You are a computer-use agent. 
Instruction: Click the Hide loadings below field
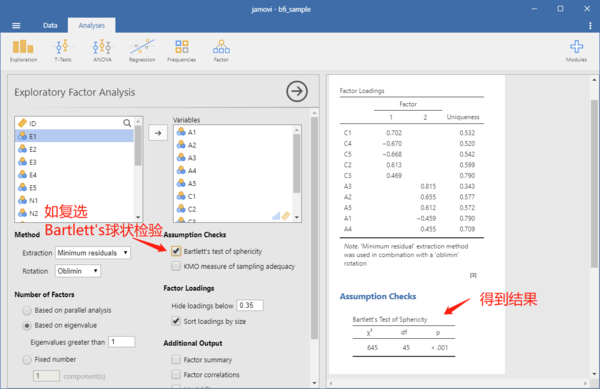click(250, 305)
